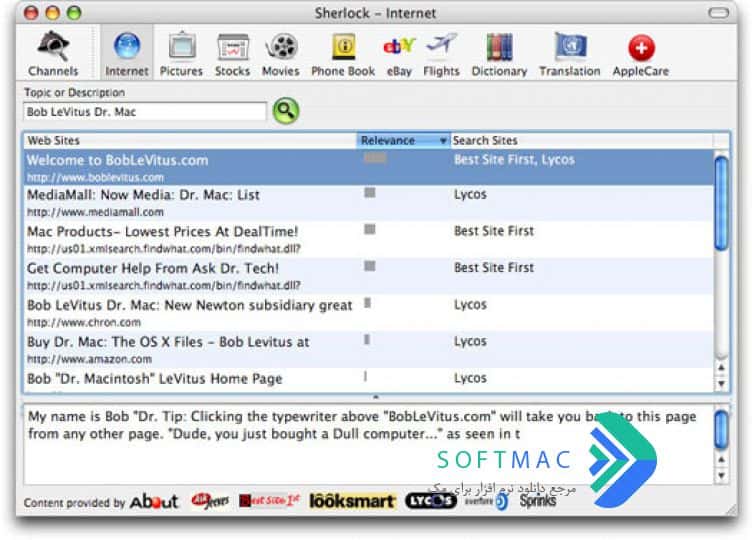
Task: Click the Lycos cell in MediaMall row
Action: pyautogui.click(x=470, y=194)
